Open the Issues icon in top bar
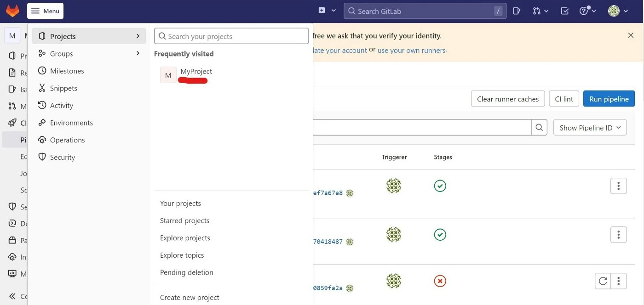Screen dimensions: 644x305 point(517,11)
